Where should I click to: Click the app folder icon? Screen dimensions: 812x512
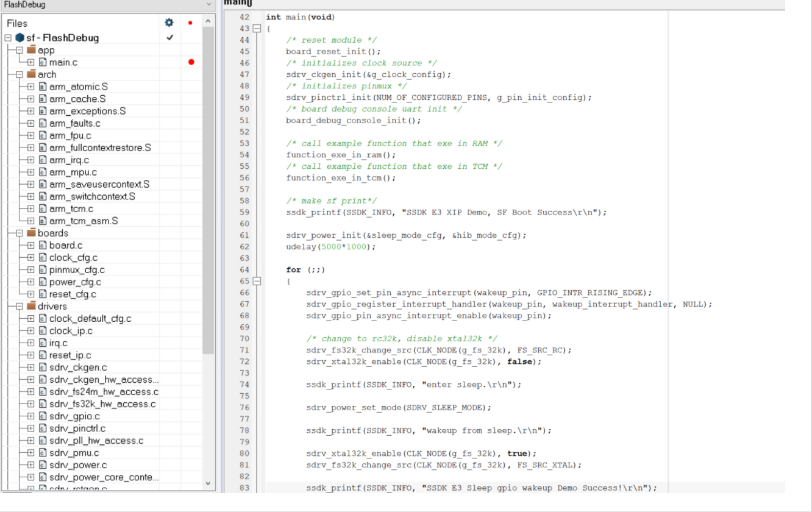(x=31, y=50)
